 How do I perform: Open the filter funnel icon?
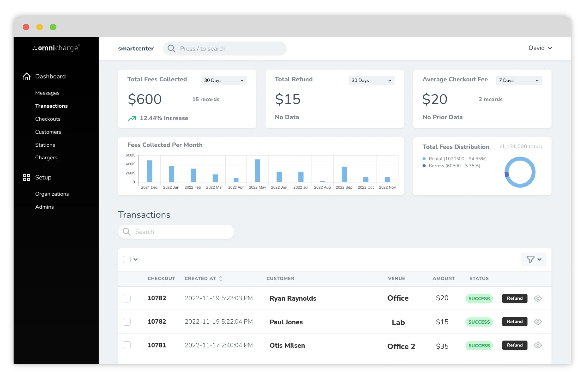[530, 260]
